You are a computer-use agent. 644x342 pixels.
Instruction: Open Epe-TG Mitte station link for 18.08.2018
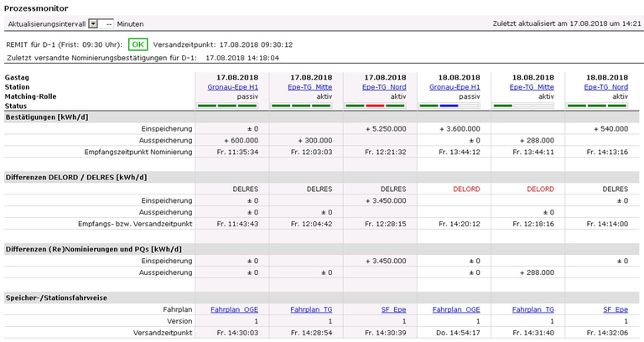533,86
